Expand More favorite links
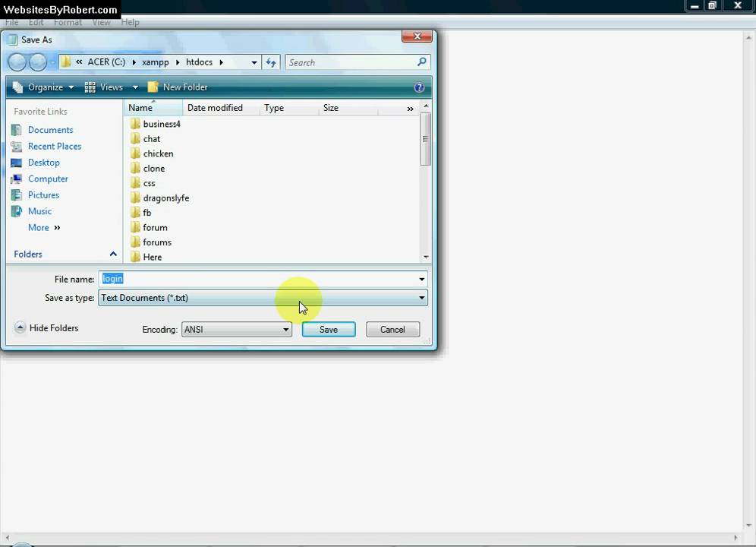 (44, 227)
